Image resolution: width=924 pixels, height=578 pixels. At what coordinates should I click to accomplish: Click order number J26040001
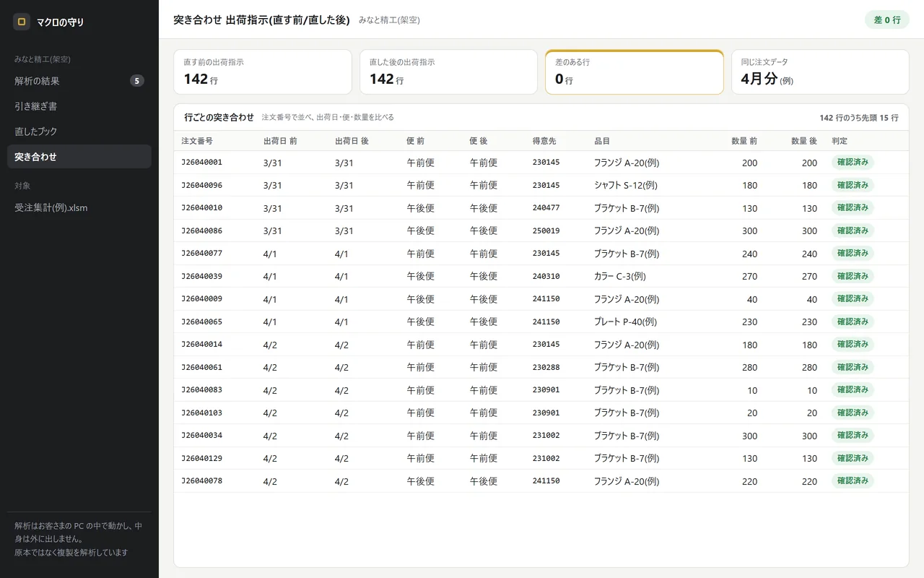[202, 163]
